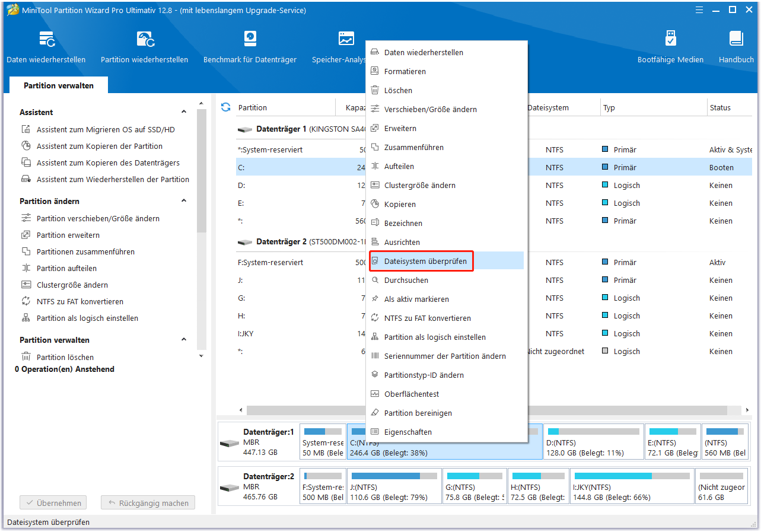The width and height of the screenshot is (761, 532).
Task: Start Assistent zum Kopieren der Partition
Action: pyautogui.click(x=92, y=146)
